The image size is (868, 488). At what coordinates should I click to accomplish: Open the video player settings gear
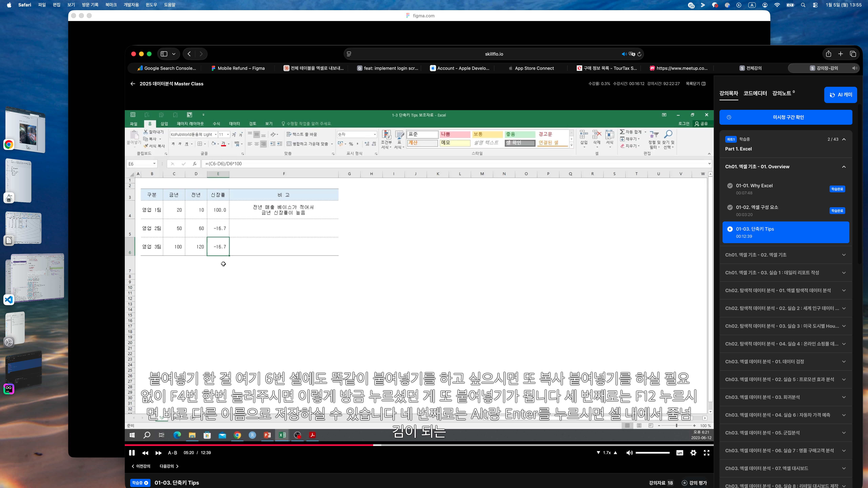[x=693, y=453]
